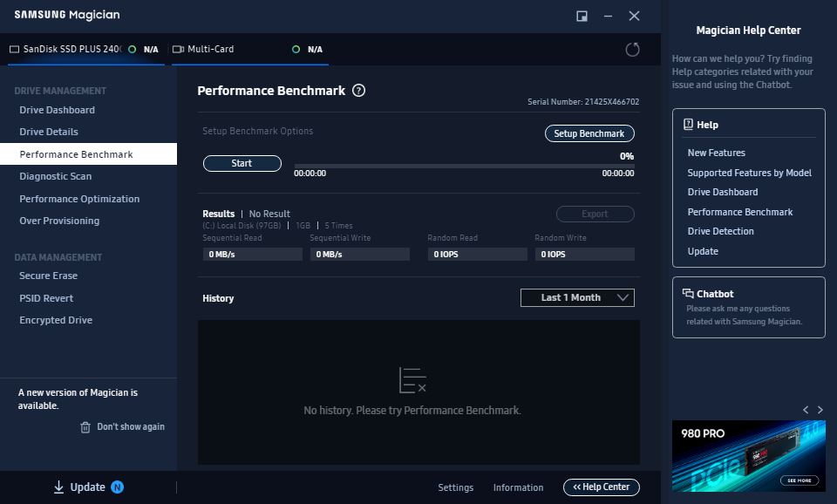Open New Features help link
Viewport: 837px width, 504px height.
point(716,153)
